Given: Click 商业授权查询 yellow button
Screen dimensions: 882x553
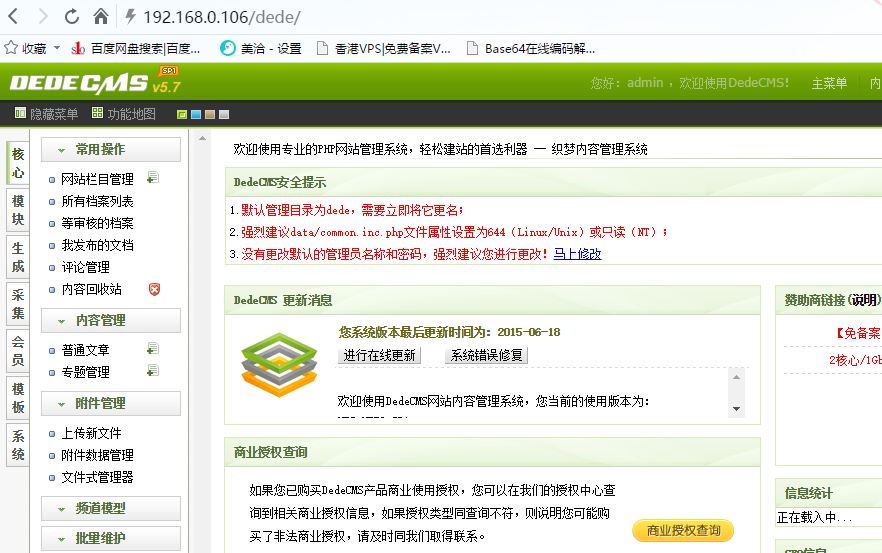Looking at the screenshot, I should click(683, 530).
